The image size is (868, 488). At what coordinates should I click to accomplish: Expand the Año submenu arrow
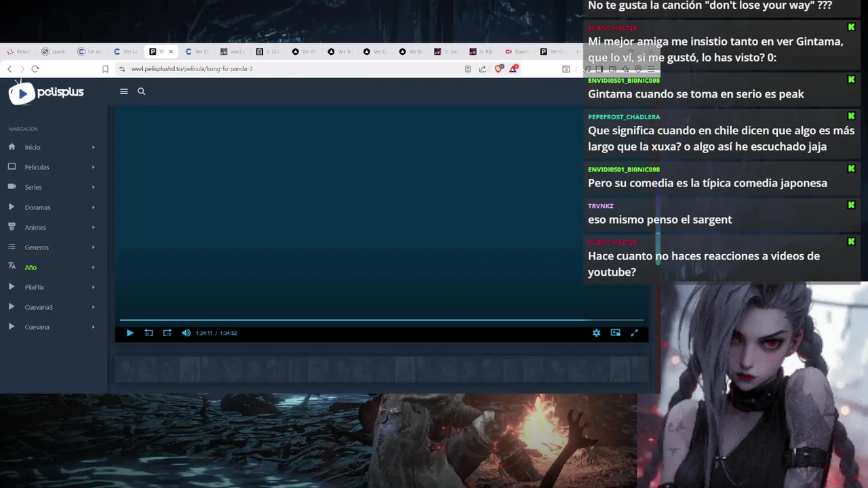[93, 267]
